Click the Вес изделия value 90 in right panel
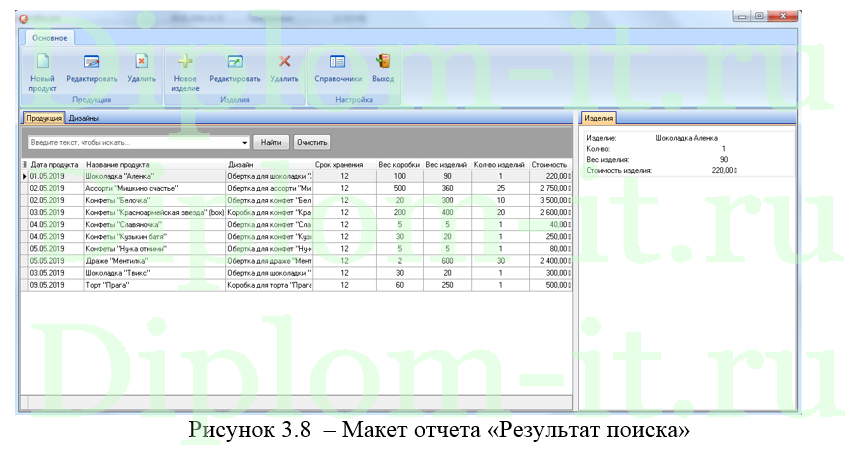Viewport: 852px width, 456px height. pyautogui.click(x=724, y=159)
